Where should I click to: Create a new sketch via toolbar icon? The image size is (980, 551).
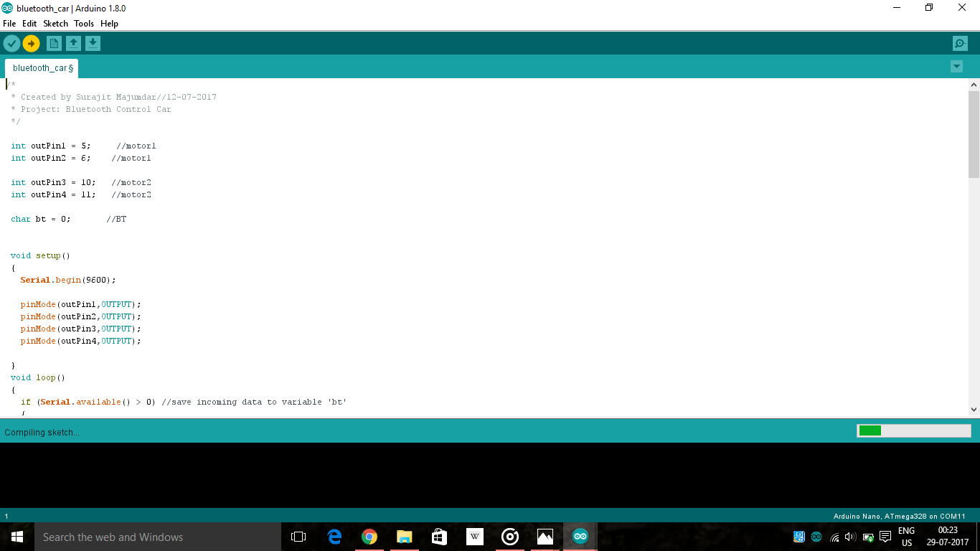(54, 43)
